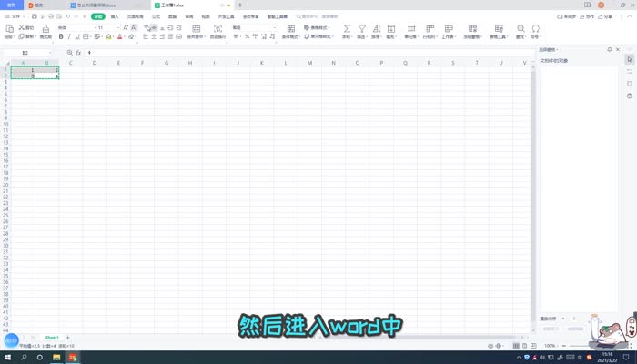637x364 pixels.
Task: Click the Paste icon in the ribbon
Action: [x=9, y=28]
